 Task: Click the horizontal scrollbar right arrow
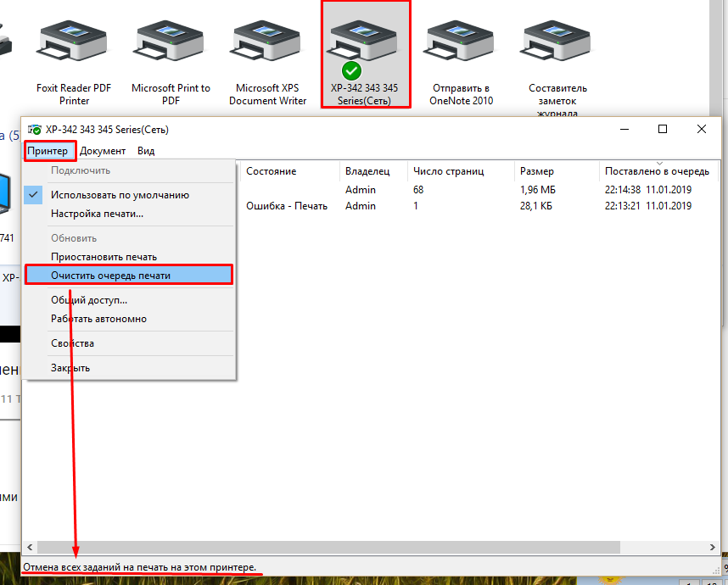[x=712, y=547]
